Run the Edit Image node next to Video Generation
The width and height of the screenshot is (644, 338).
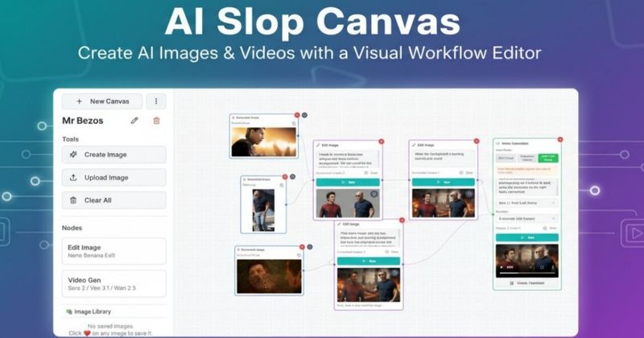(444, 182)
